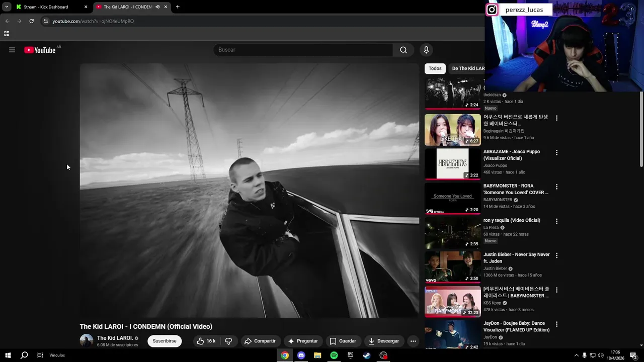Open Spotify from the taskbar
This screenshot has width=644, height=362.
(x=334, y=355)
